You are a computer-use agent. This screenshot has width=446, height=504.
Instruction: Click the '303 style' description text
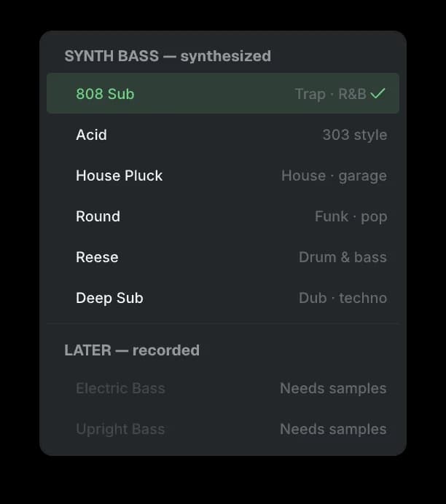click(x=355, y=135)
